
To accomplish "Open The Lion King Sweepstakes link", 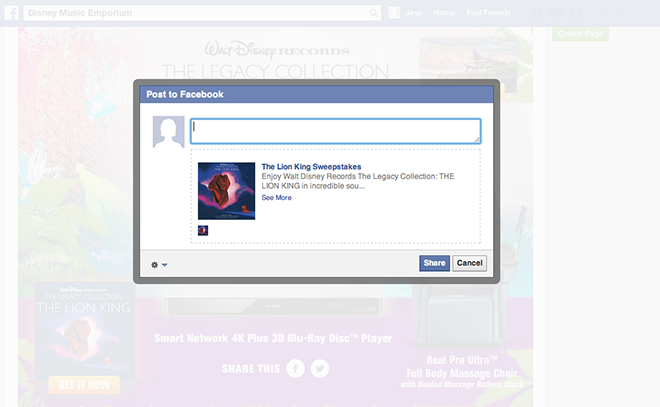I will (311, 167).
